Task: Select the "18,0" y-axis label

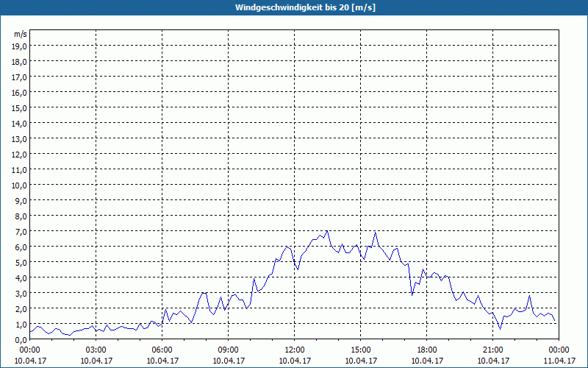Action: (20, 62)
